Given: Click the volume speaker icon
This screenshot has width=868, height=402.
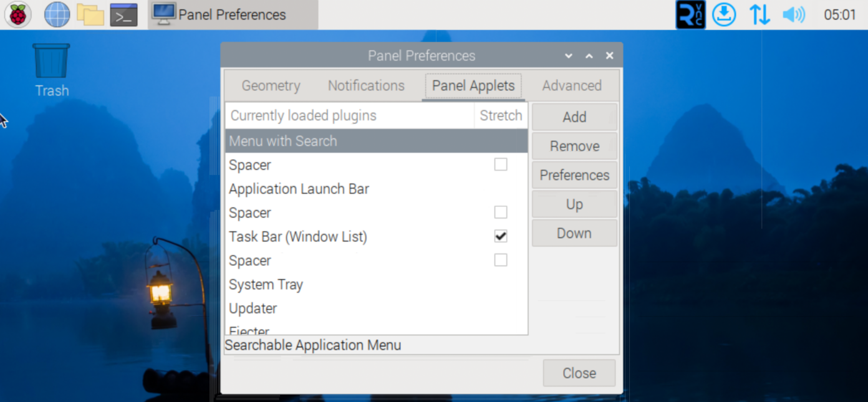Looking at the screenshot, I should click(794, 14).
